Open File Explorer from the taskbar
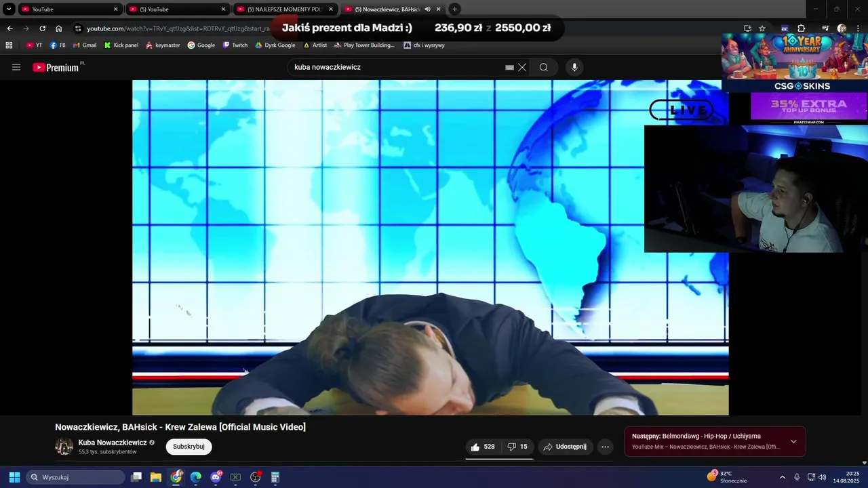This screenshot has height=488, width=868. point(156,477)
